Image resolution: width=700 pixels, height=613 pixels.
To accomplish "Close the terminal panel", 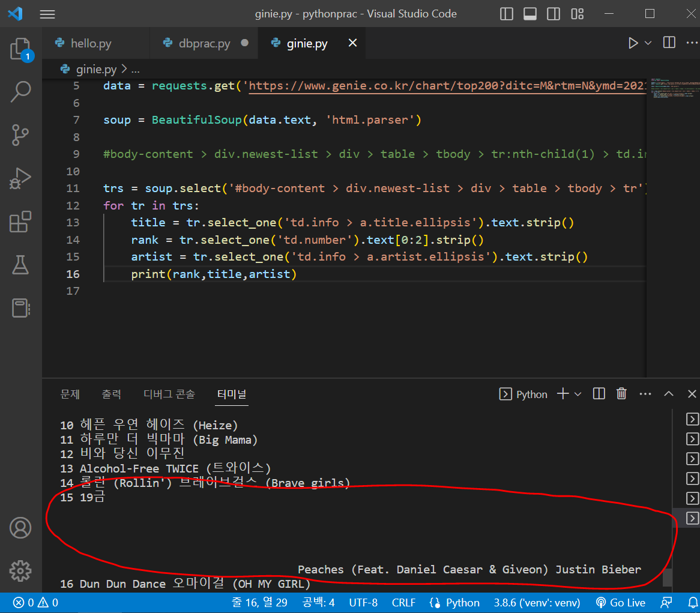I will (692, 394).
